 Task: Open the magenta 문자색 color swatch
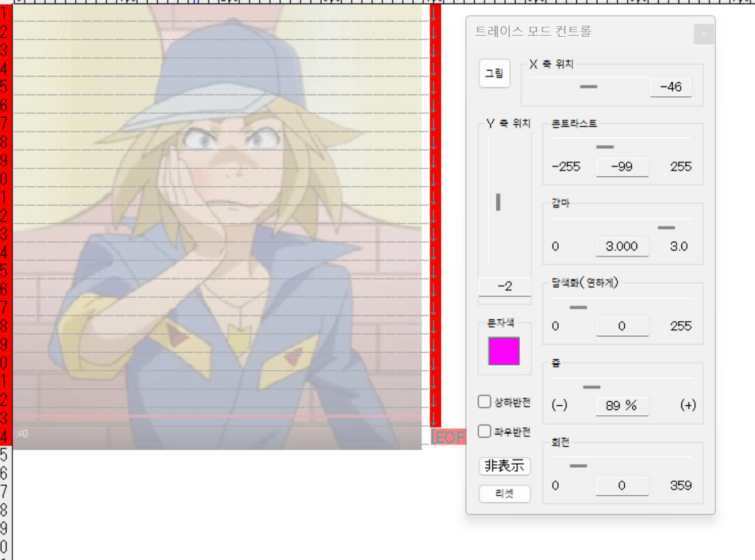click(503, 351)
